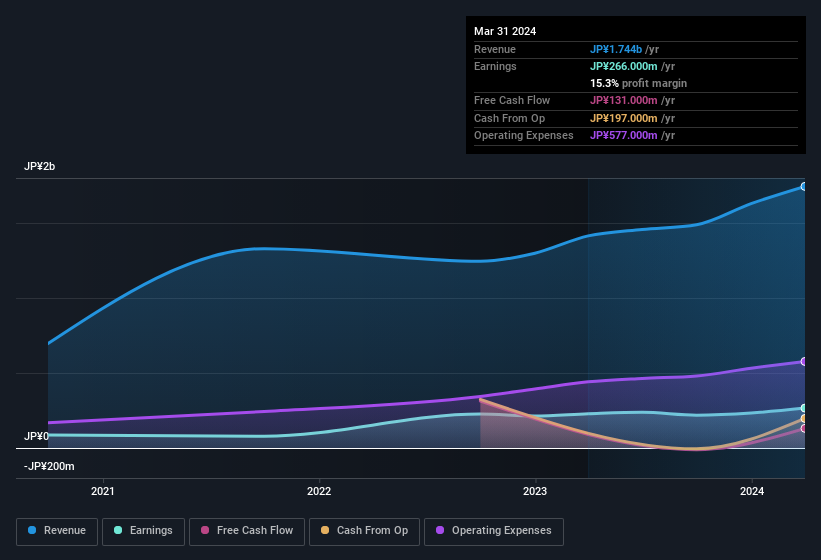
Task: Click the JP¥197.000m cash from op value
Action: (x=624, y=118)
